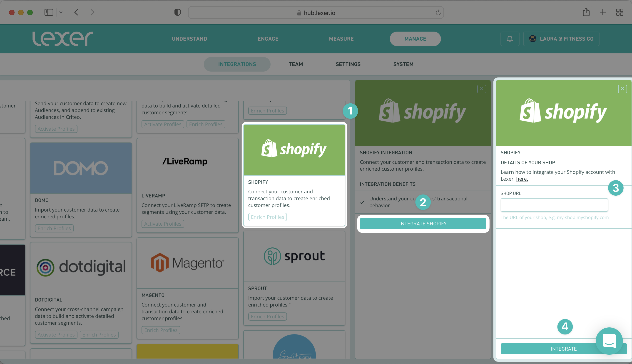The width and height of the screenshot is (632, 364).
Task: Open the chat support widget
Action: coord(609,341)
